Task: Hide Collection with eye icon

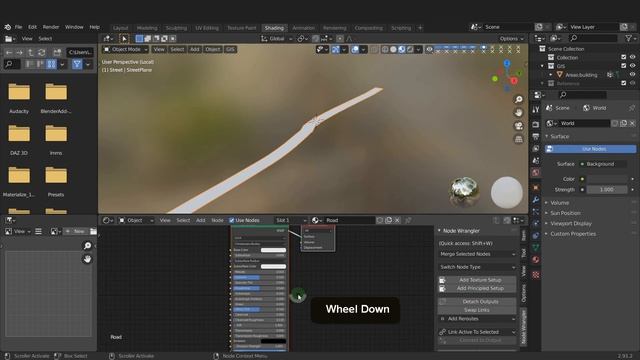Action: click(x=632, y=58)
